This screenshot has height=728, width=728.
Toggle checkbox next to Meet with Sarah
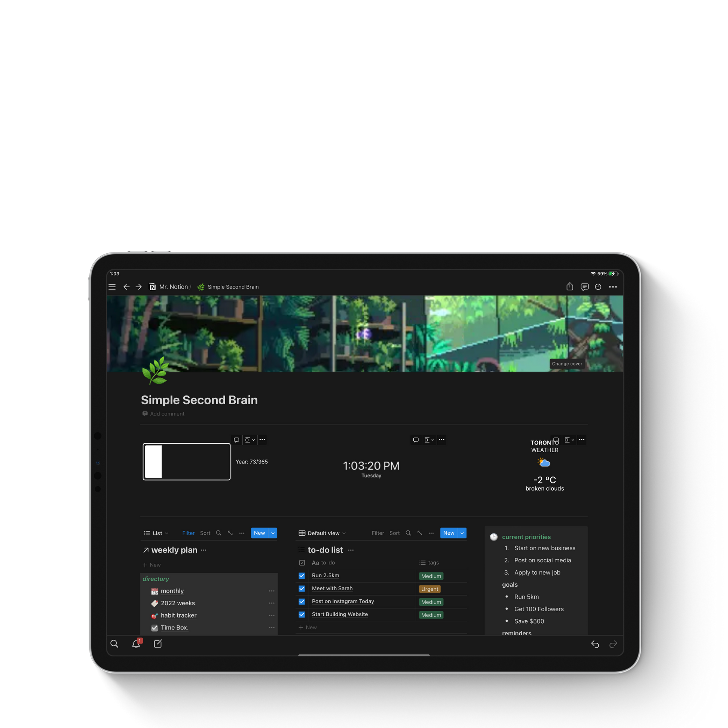click(301, 588)
